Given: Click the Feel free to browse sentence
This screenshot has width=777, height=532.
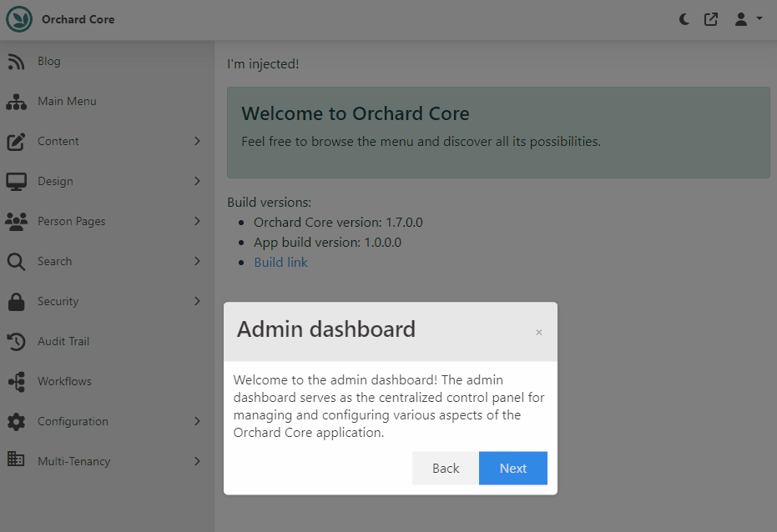Looking at the screenshot, I should click(x=421, y=142).
